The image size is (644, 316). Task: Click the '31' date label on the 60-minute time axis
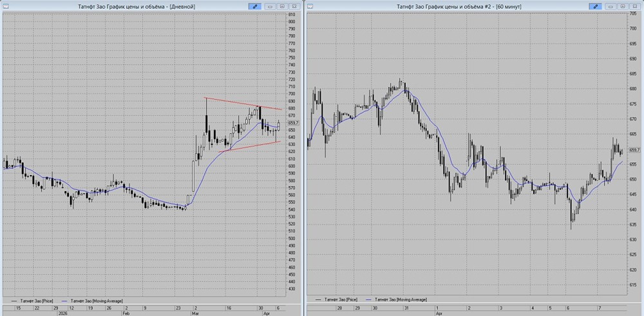coord(406,308)
